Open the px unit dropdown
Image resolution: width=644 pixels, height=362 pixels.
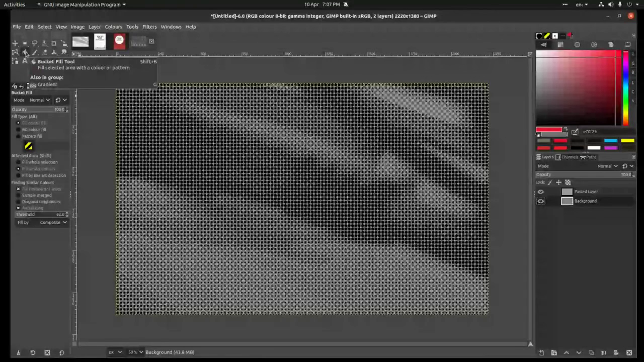[115, 352]
